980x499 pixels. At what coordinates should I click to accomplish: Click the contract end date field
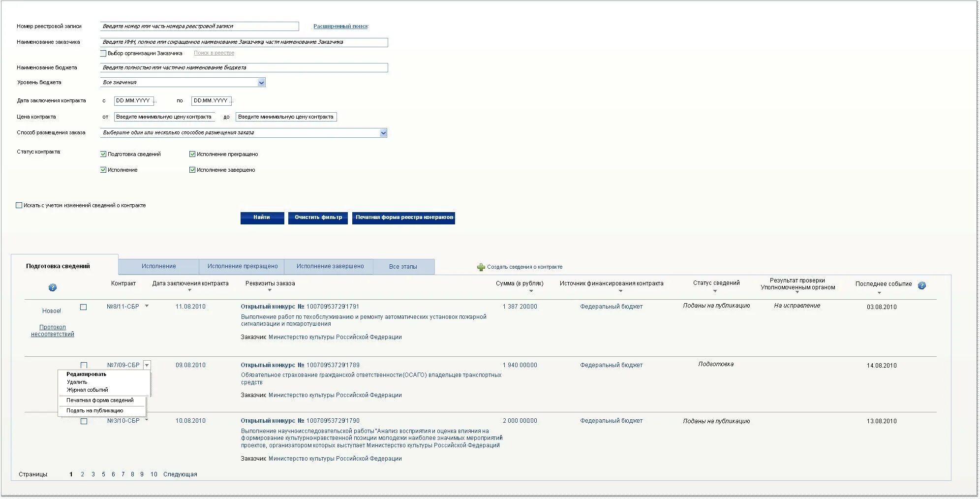click(212, 101)
